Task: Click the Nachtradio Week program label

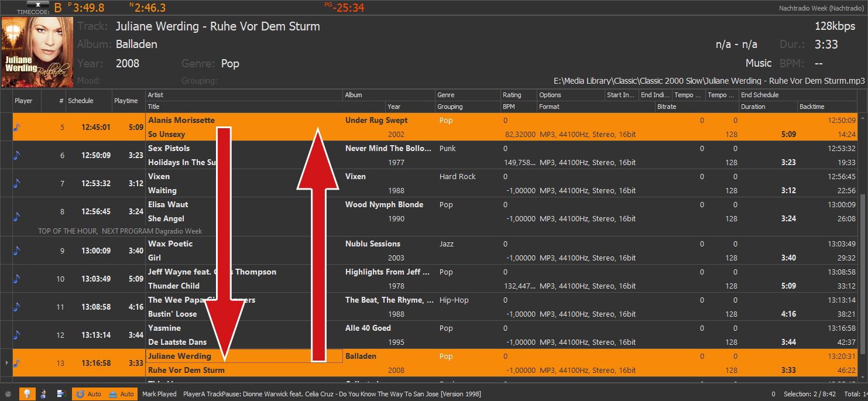Action: point(821,8)
